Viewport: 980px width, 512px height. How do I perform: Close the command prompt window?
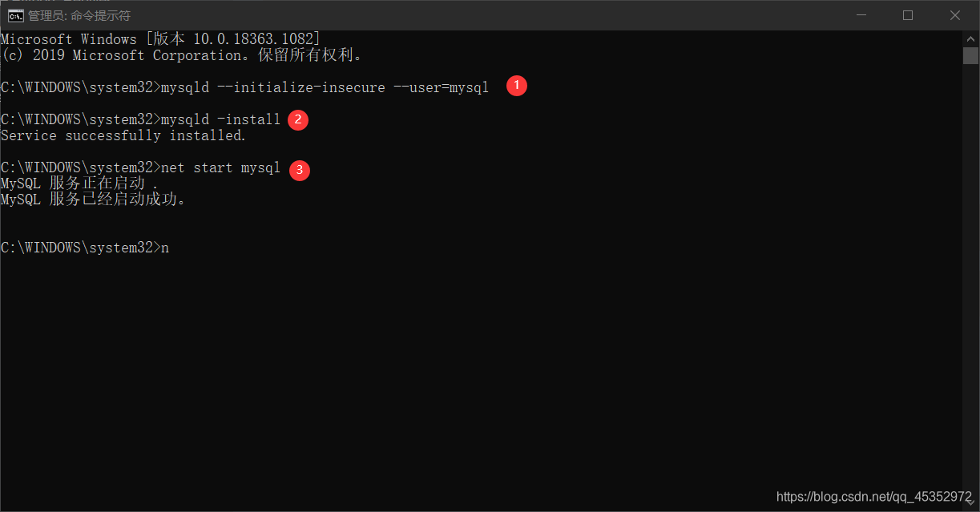[955, 15]
